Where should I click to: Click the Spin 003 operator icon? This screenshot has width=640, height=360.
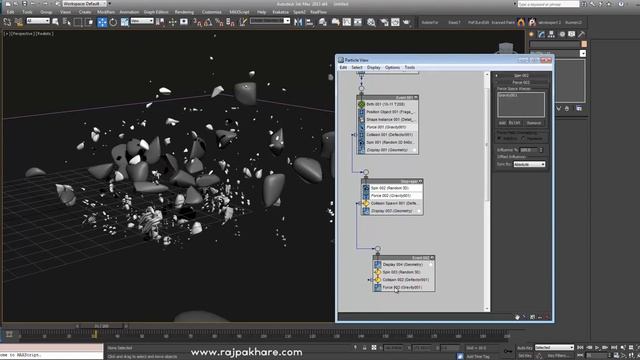click(378, 272)
